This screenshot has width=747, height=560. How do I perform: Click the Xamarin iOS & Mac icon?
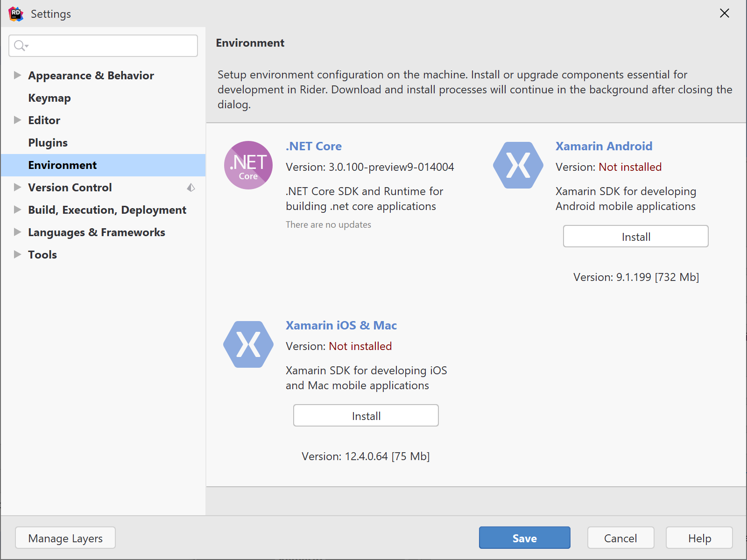(x=248, y=345)
